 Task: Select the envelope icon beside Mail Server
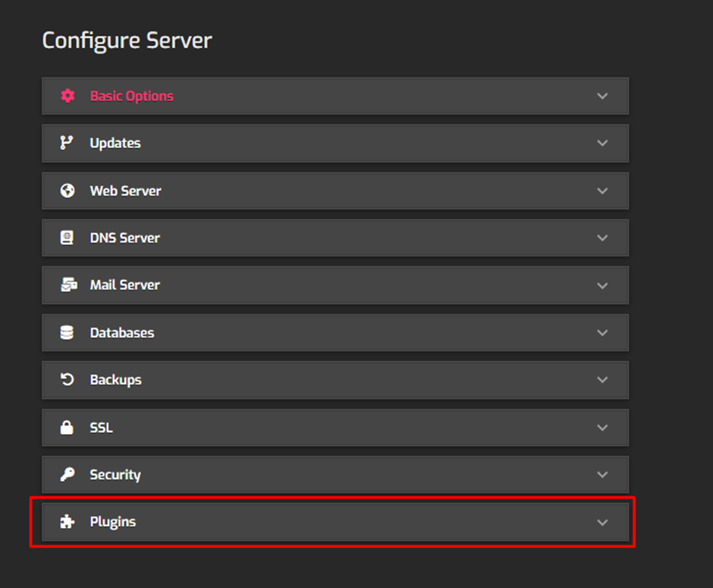68,285
